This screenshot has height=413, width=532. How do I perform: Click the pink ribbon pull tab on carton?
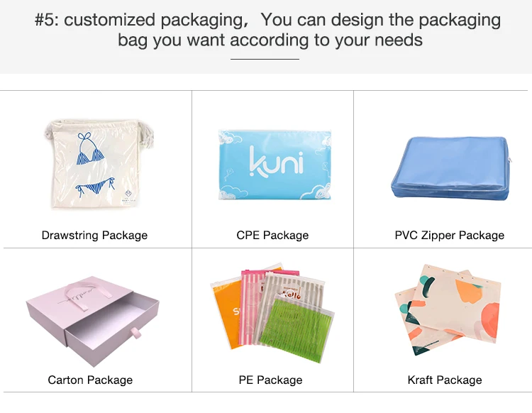coord(135,333)
